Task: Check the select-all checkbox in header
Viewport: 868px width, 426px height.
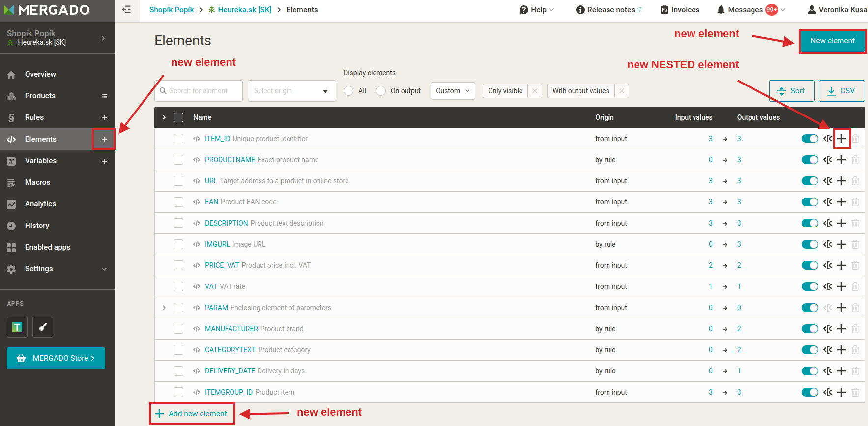Action: pos(178,117)
